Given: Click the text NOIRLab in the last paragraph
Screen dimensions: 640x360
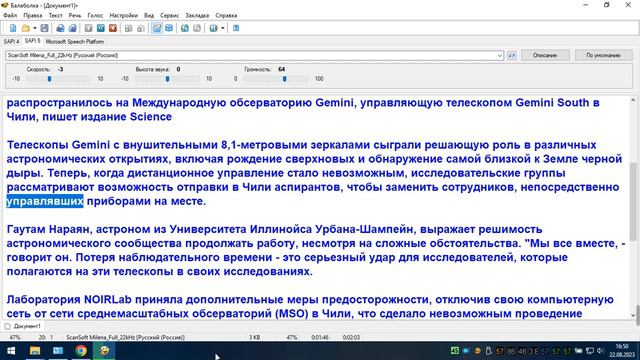Looking at the screenshot, I should [x=108, y=300].
